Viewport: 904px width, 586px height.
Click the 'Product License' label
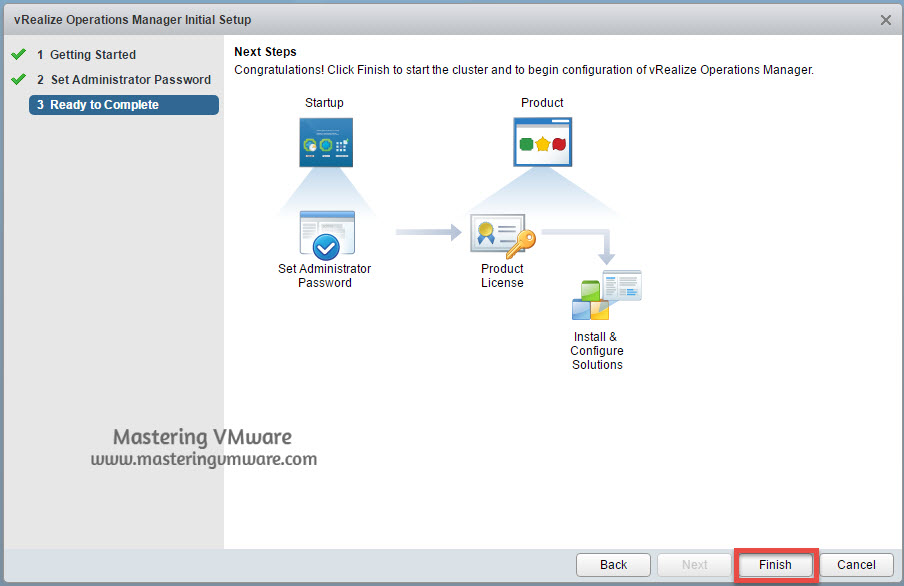click(502, 276)
